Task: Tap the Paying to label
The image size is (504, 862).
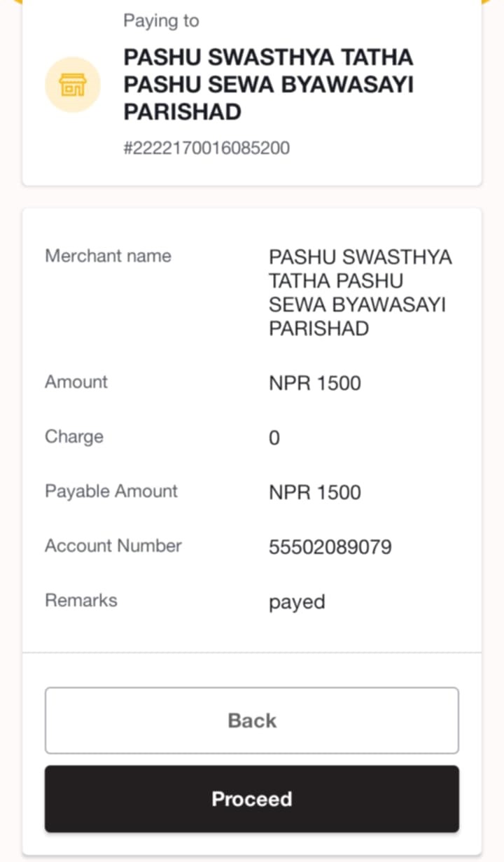Action: (x=161, y=21)
